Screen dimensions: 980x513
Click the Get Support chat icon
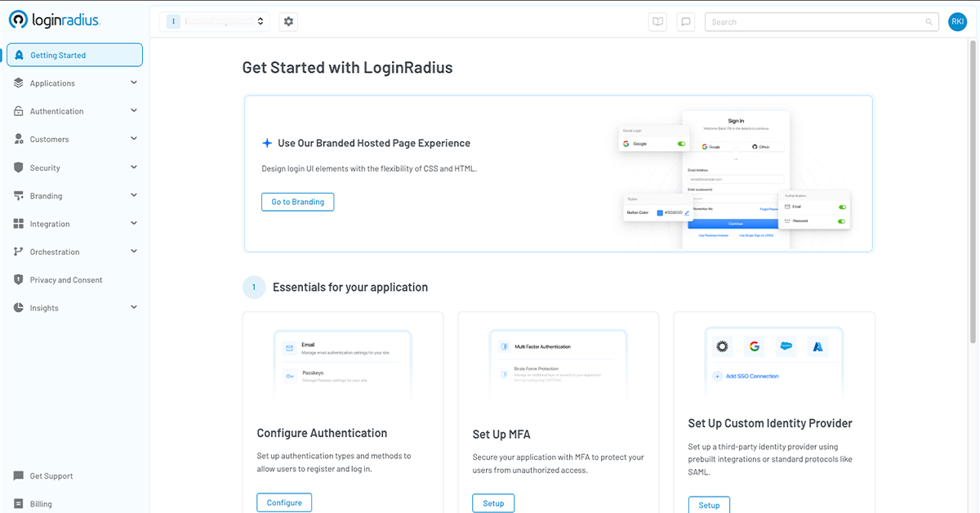(x=19, y=476)
